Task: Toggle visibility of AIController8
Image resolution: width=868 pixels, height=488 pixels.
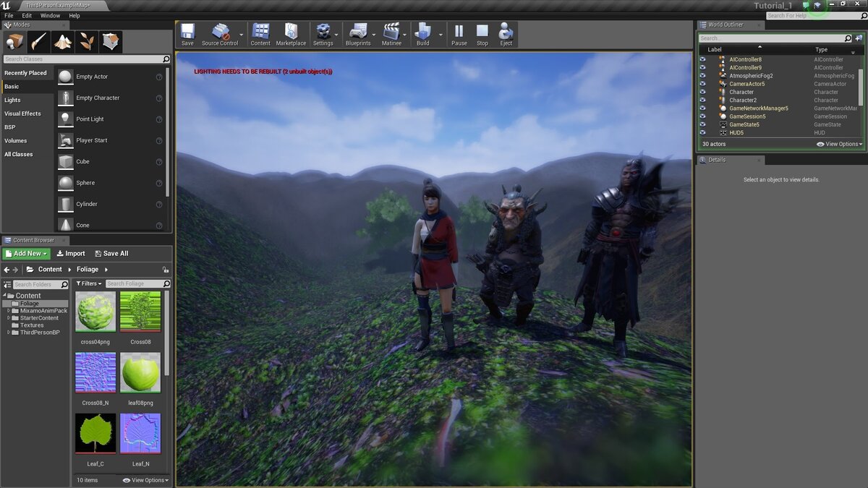Action: (702, 59)
